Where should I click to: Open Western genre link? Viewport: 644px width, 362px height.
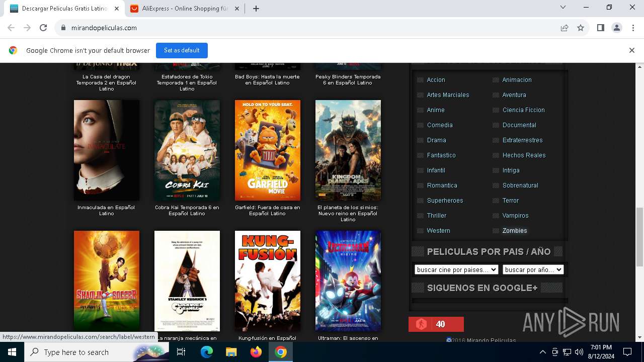438,231
